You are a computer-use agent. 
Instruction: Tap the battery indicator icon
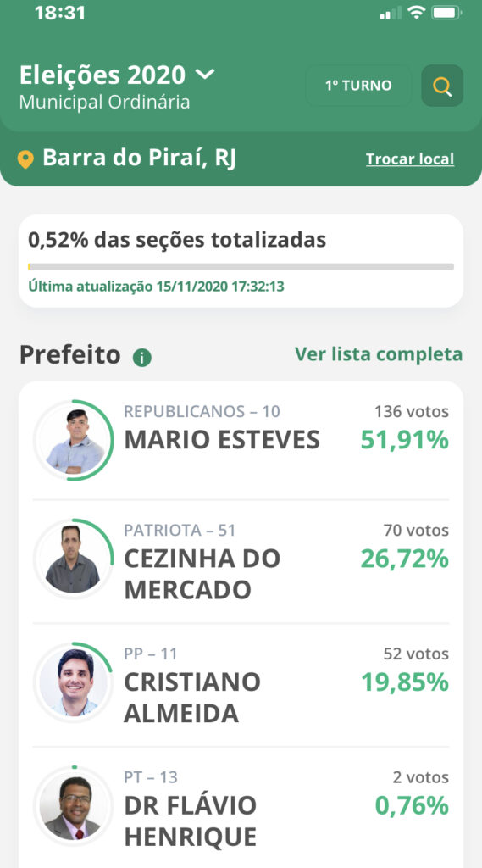point(446,13)
